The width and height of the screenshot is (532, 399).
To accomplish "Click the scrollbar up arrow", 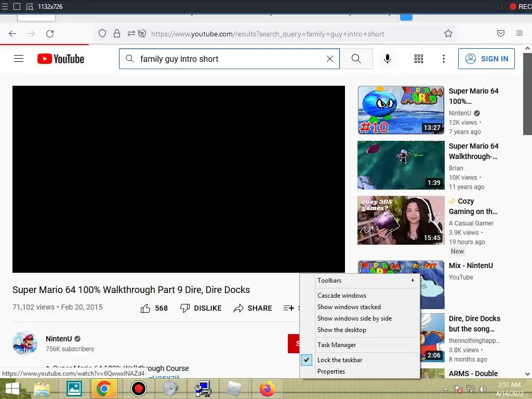I will pos(528,48).
